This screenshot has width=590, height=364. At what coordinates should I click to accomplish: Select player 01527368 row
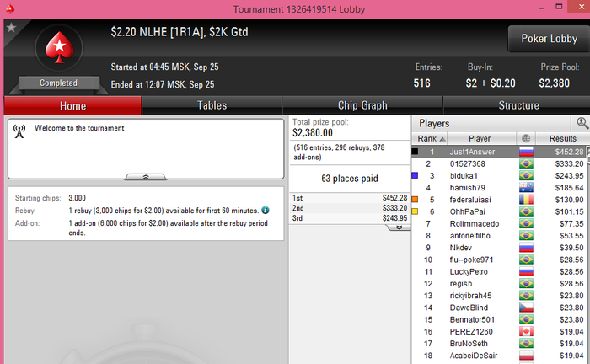click(499, 164)
